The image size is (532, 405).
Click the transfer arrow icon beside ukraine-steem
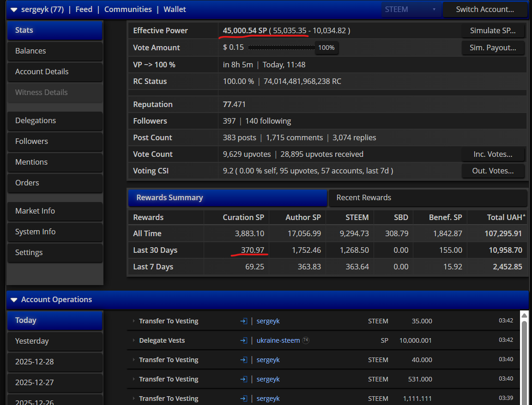[244, 340]
